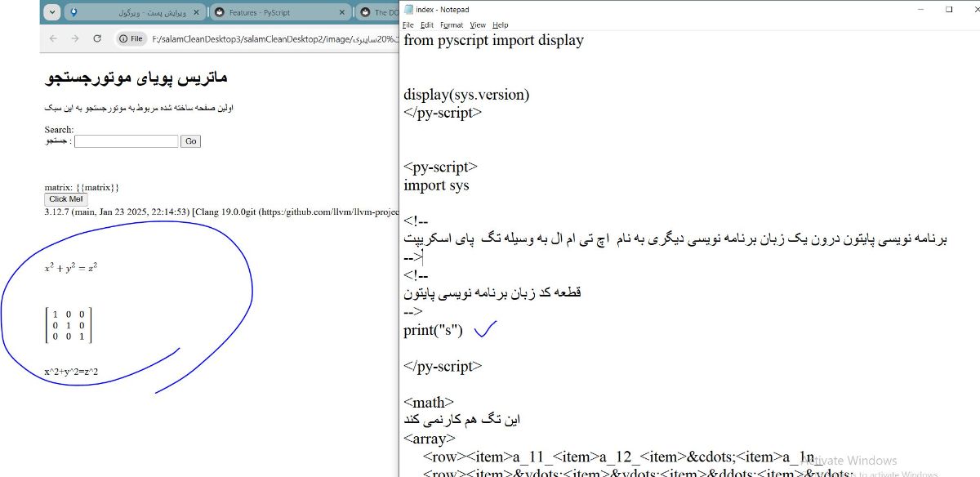Open Notepad's Help menu
The height and width of the screenshot is (477, 980).
[500, 25]
